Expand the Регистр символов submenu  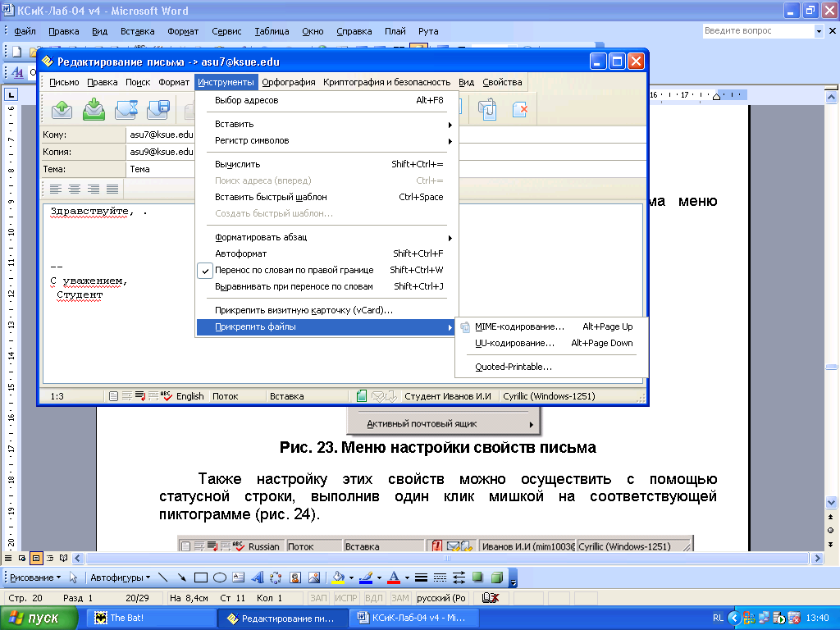(x=326, y=140)
